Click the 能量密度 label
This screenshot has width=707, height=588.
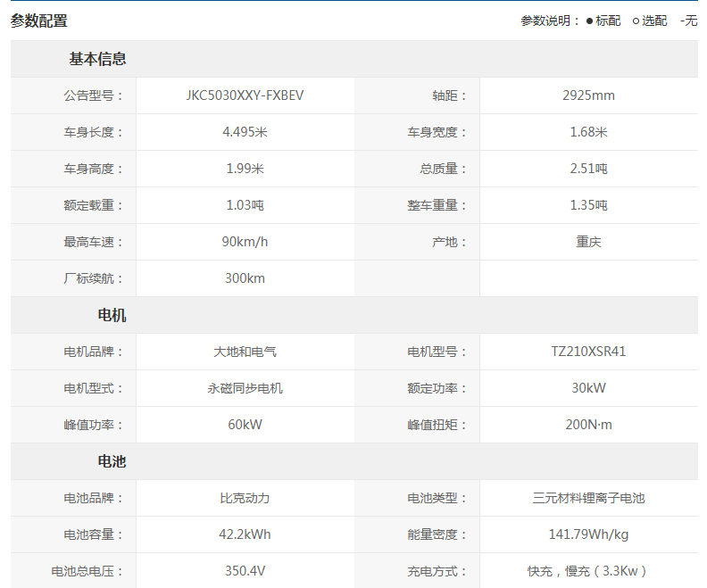pyautogui.click(x=437, y=534)
